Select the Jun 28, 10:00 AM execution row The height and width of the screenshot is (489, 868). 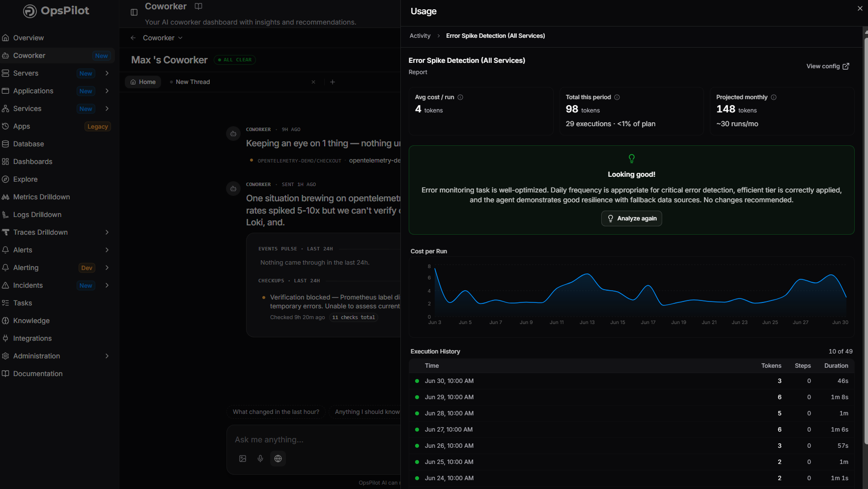point(632,413)
